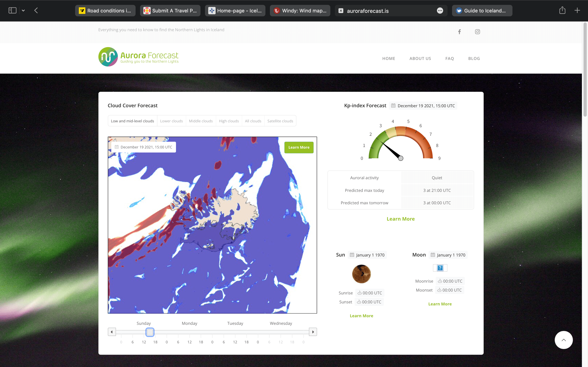Open the ABOUT US menu item
Image resolution: width=588 pixels, height=367 pixels.
click(420, 58)
